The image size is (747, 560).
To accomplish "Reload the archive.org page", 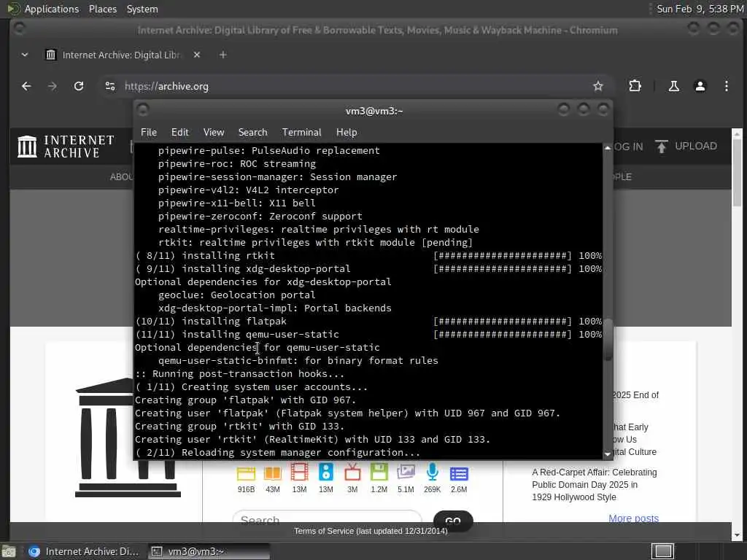I will click(x=79, y=86).
